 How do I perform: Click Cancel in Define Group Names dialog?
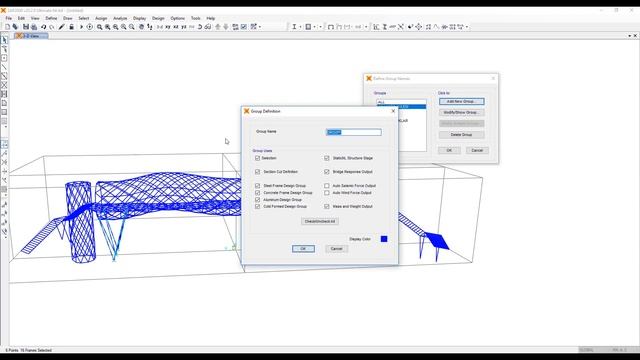tap(477, 150)
